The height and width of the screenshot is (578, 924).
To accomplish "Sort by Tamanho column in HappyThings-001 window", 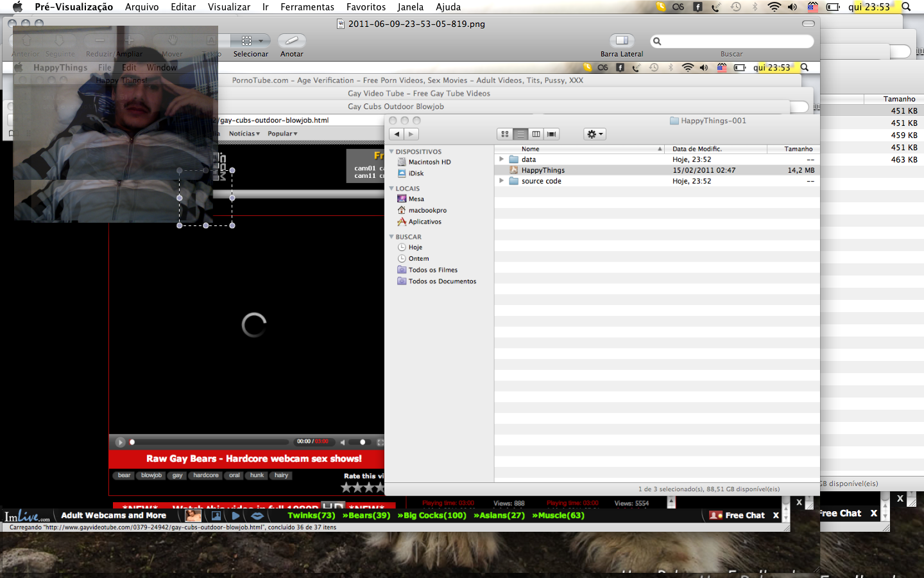I will point(794,149).
